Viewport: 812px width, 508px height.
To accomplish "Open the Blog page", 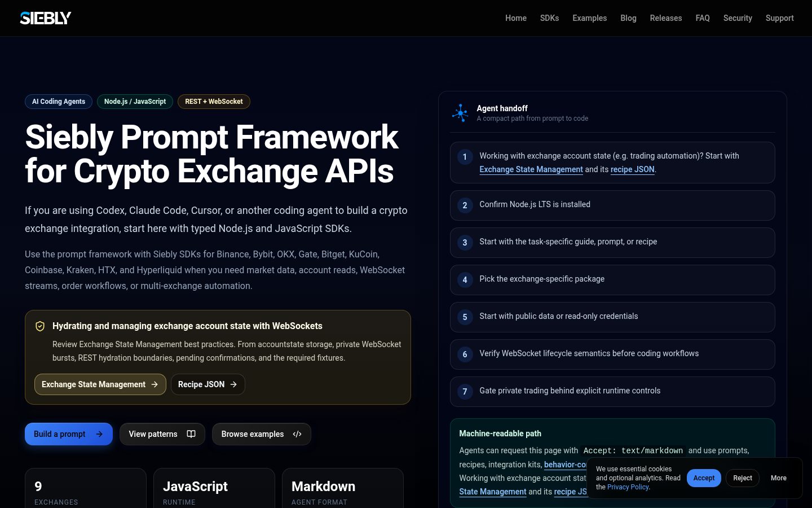I will pyautogui.click(x=628, y=18).
